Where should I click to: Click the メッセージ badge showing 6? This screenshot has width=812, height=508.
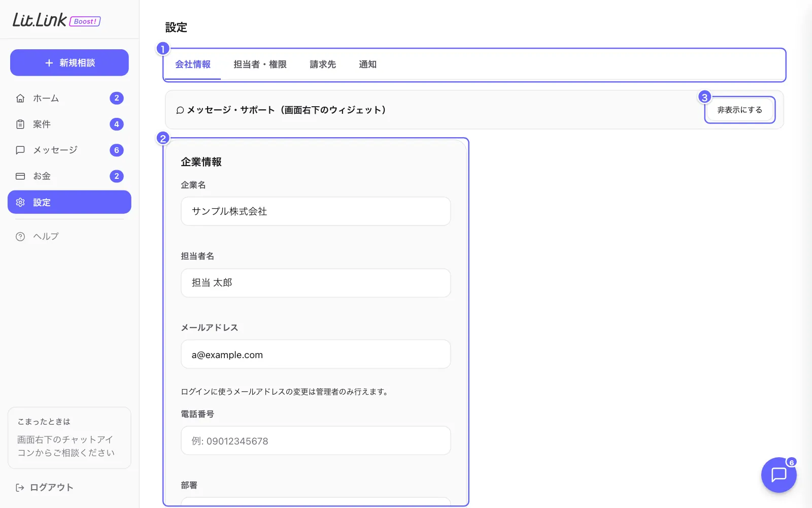click(x=117, y=150)
